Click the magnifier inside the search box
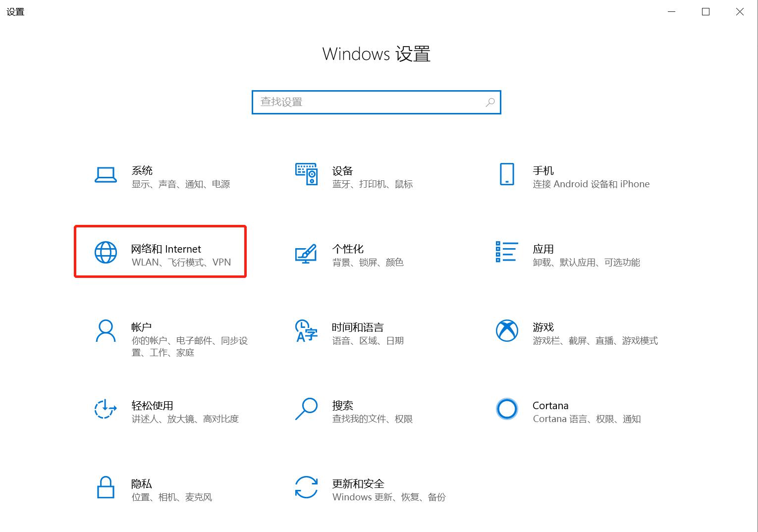The image size is (758, 532). tap(490, 102)
